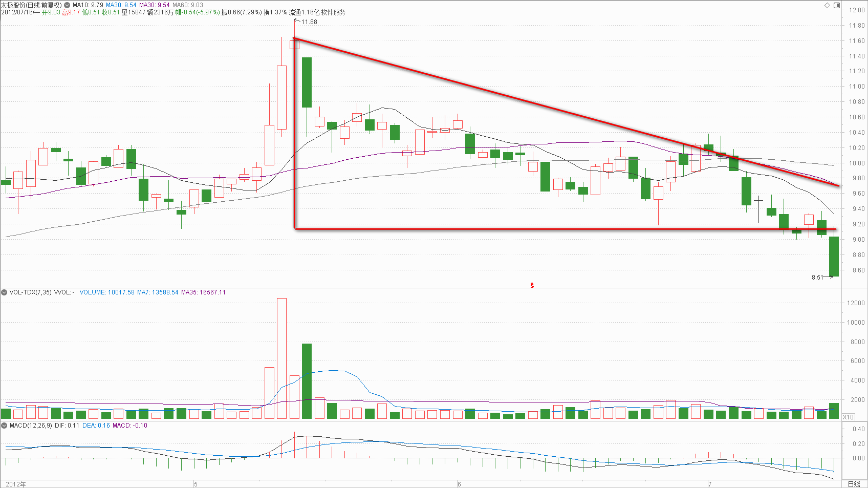Click the 日线 period button at bottom right
The image size is (868, 488).
point(854,484)
